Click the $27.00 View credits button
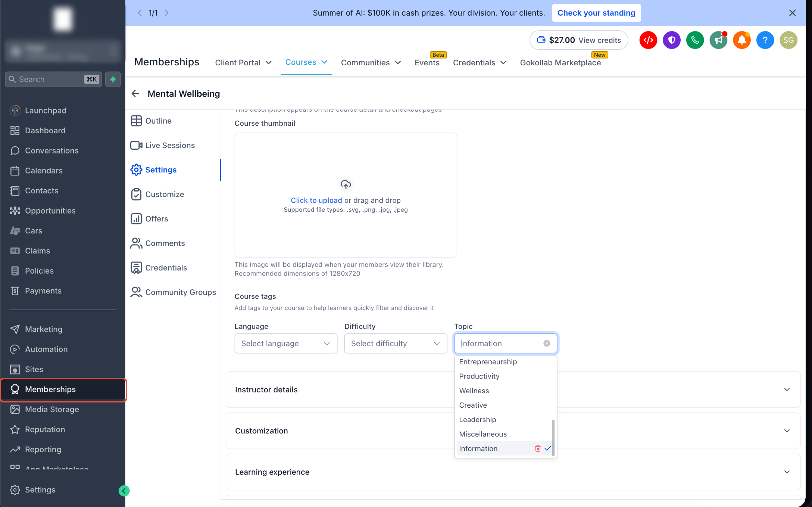This screenshot has width=812, height=507. (x=578, y=40)
